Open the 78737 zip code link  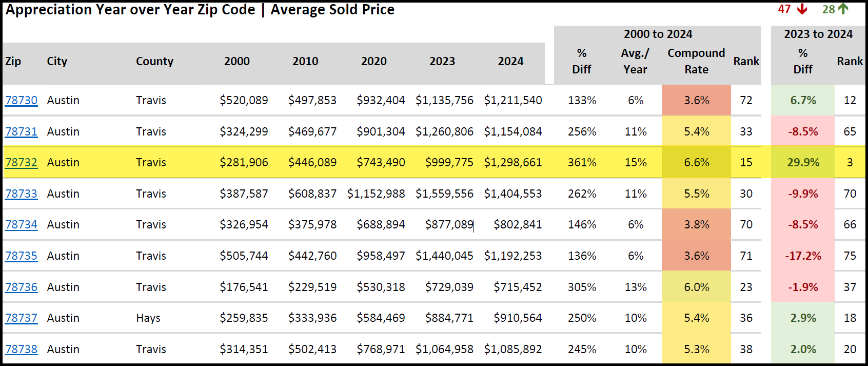click(21, 318)
